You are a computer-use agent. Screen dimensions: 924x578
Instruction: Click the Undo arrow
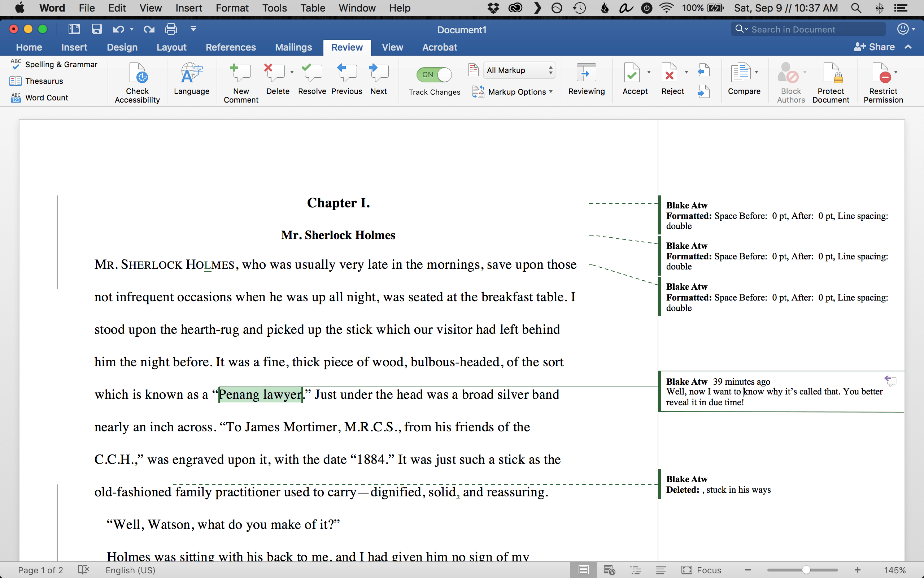pyautogui.click(x=118, y=29)
